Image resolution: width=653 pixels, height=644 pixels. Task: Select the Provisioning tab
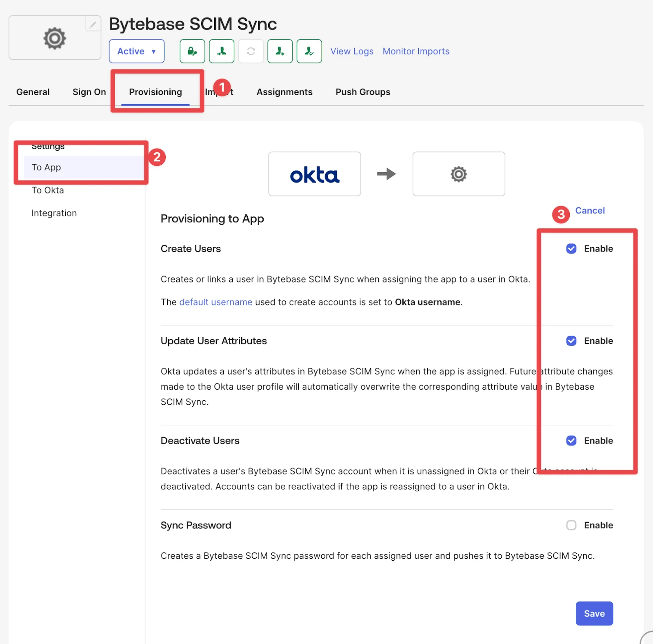tap(155, 92)
